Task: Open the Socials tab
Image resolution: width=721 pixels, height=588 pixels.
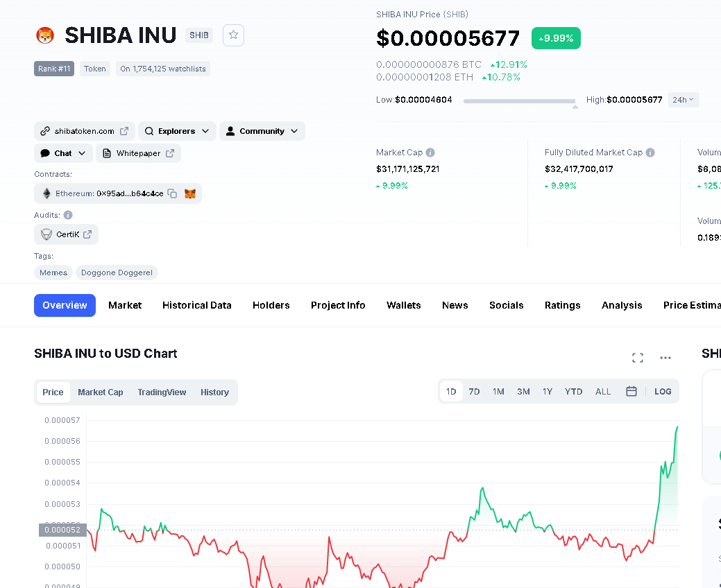Action: (507, 305)
